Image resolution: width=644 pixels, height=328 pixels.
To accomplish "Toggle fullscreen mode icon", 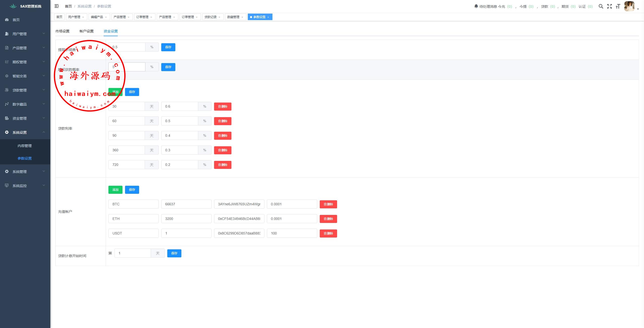I will coord(609,7).
